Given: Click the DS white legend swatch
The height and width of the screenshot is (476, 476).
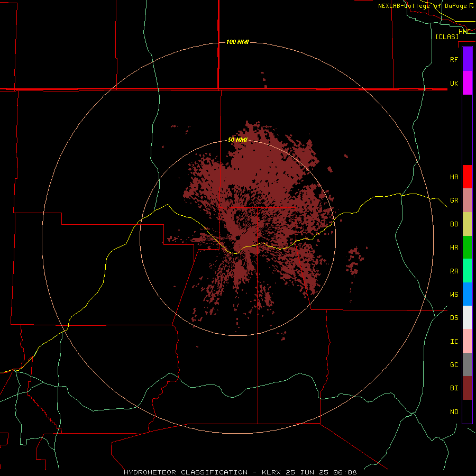Looking at the screenshot, I should click(467, 317).
